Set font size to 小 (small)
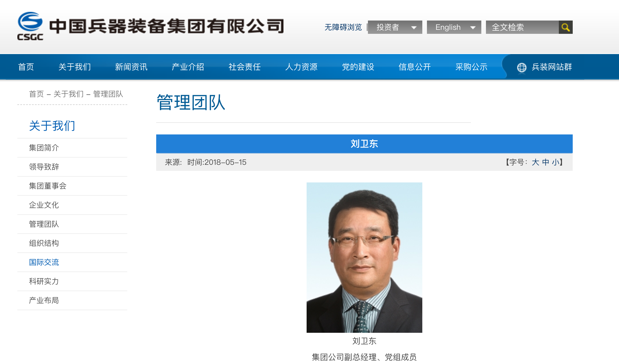Screen dimensions: 619x364 coord(555,162)
